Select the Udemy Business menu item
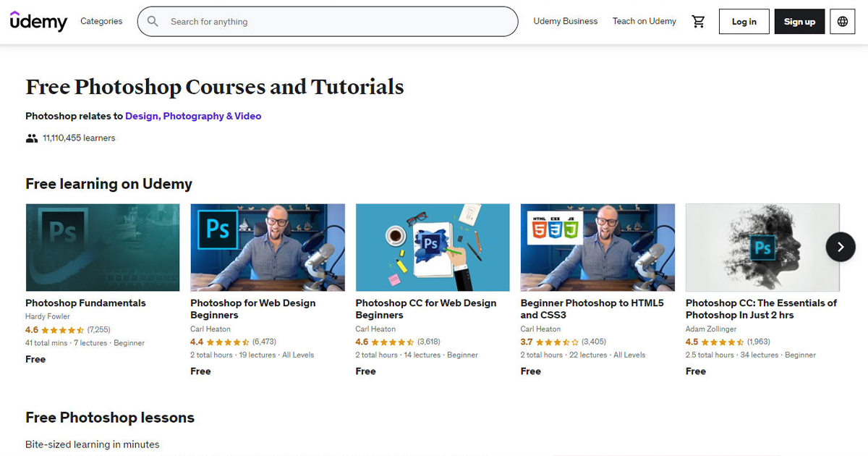Screen dimensions: 868x456 565,21
